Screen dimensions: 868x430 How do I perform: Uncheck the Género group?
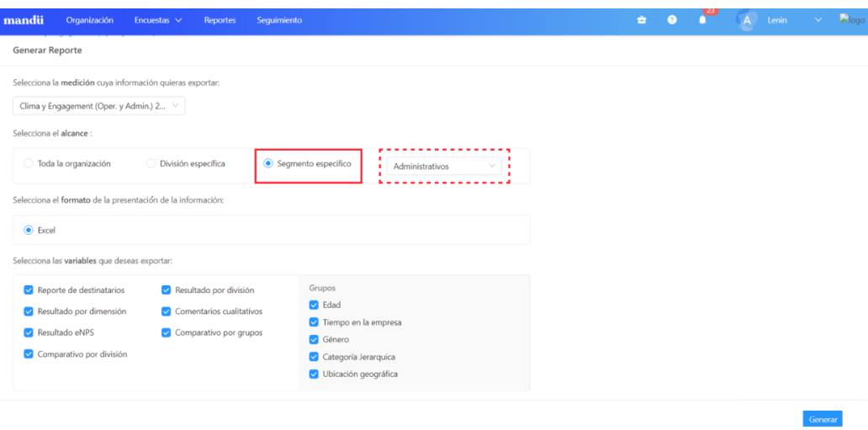[x=314, y=340]
